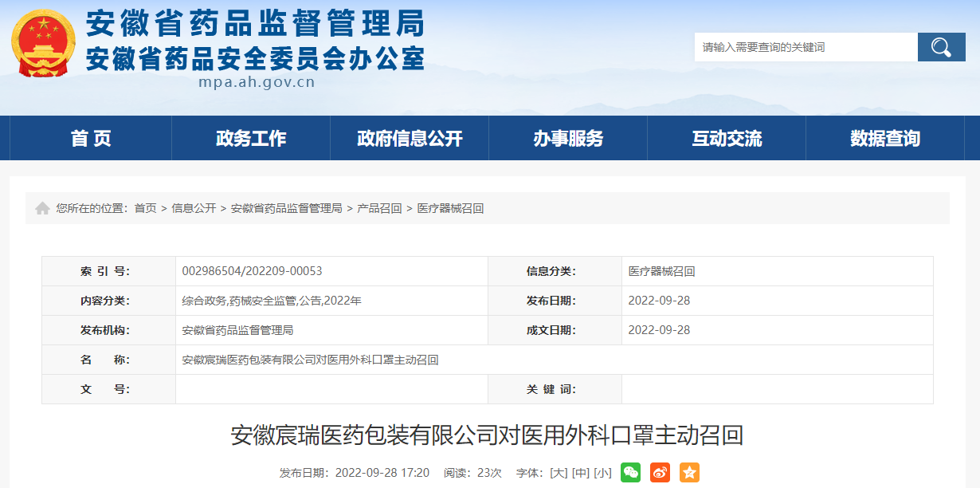The height and width of the screenshot is (488, 980).
Task: Click the 安徽省药品安全委员会办公室 subtitle
Action: tap(255, 57)
